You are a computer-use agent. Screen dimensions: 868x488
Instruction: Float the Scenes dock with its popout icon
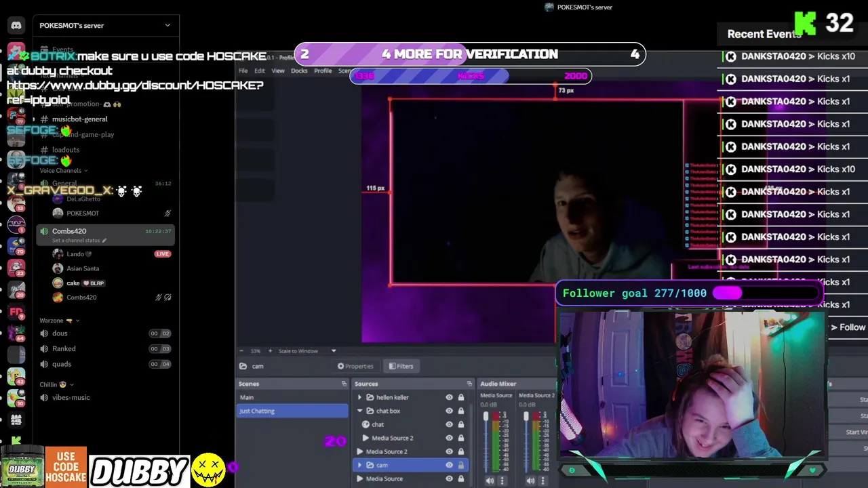pos(344,384)
